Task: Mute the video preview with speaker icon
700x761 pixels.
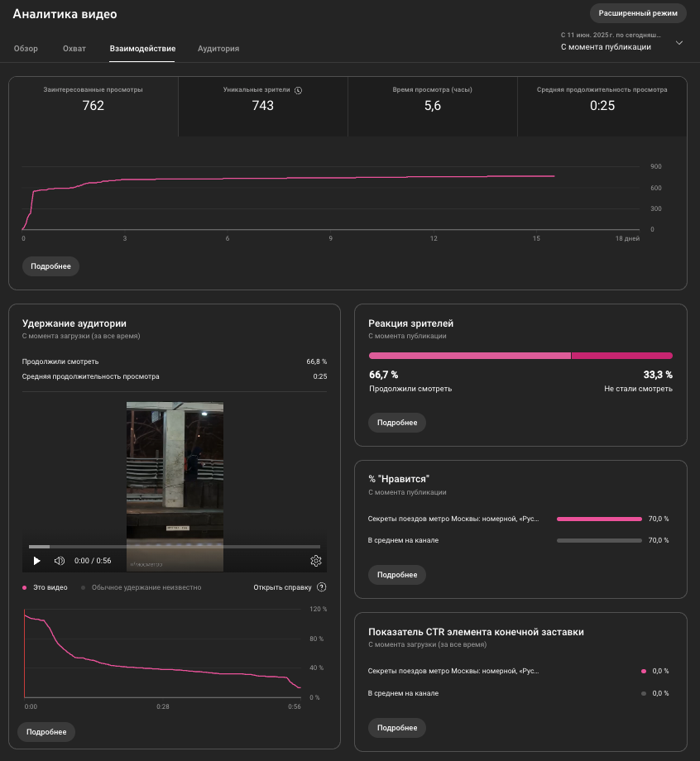Action: (x=60, y=561)
